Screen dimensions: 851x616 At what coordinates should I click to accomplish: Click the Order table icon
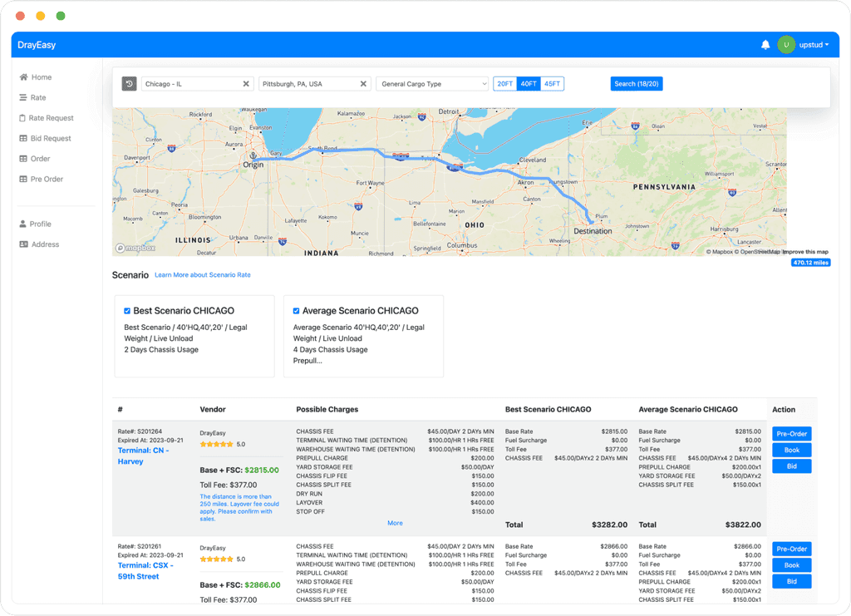click(23, 159)
